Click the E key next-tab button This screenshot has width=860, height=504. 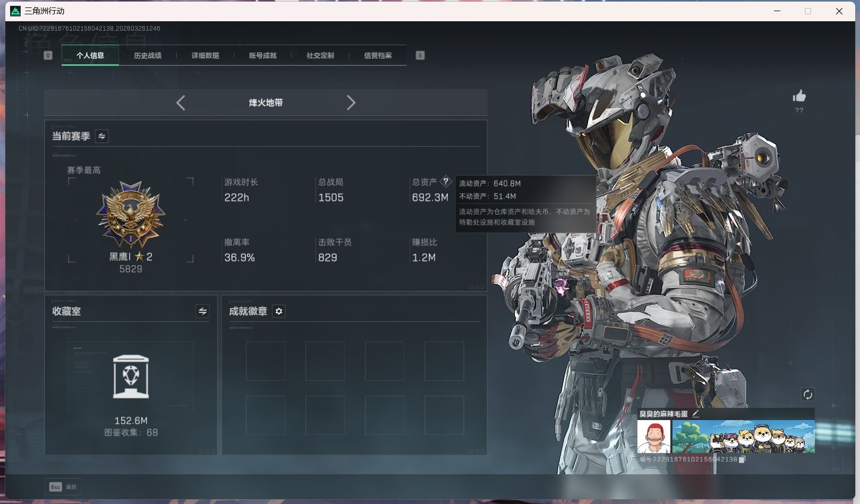pyautogui.click(x=420, y=55)
